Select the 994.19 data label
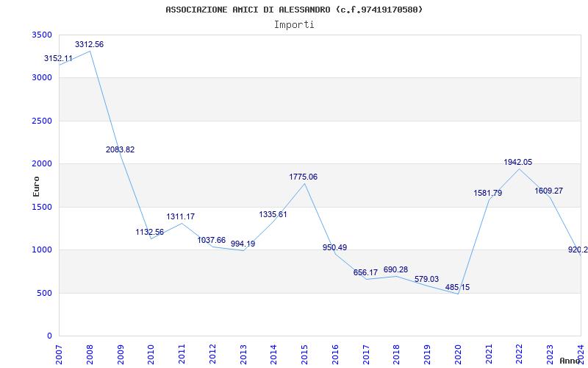The image size is (588, 368). 243,244
